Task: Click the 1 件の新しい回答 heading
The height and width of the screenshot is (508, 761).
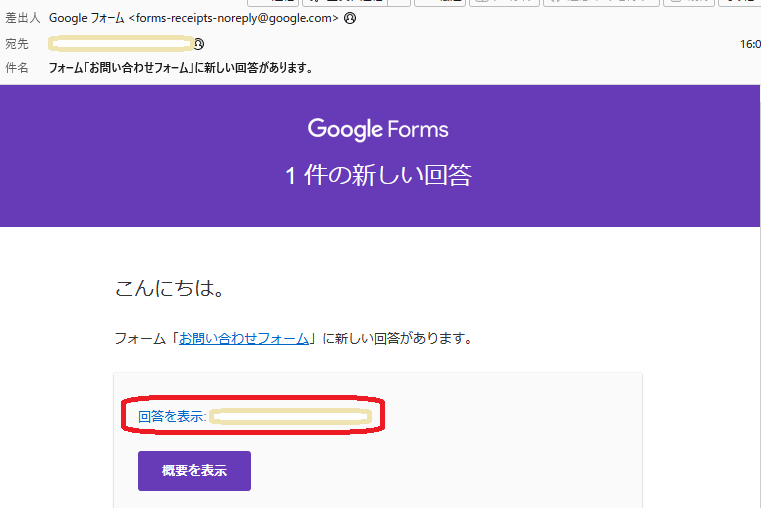Action: click(378, 175)
